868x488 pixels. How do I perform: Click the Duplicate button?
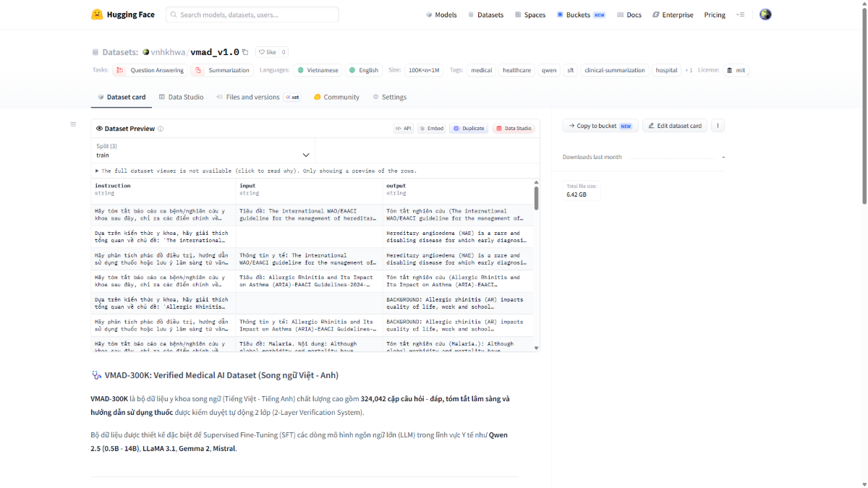click(468, 128)
